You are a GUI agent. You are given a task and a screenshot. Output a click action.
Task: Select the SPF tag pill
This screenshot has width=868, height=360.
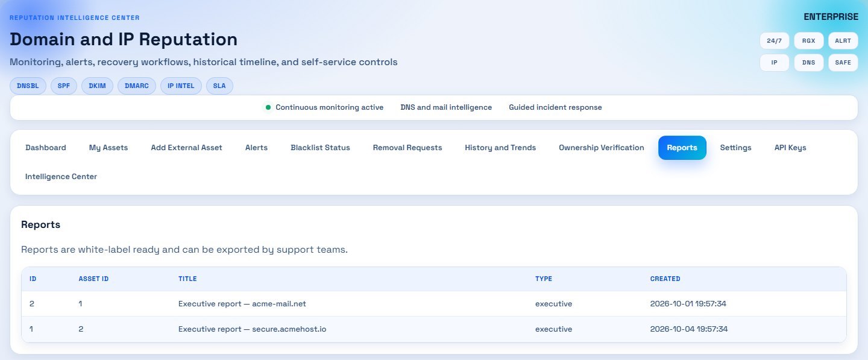(x=64, y=86)
